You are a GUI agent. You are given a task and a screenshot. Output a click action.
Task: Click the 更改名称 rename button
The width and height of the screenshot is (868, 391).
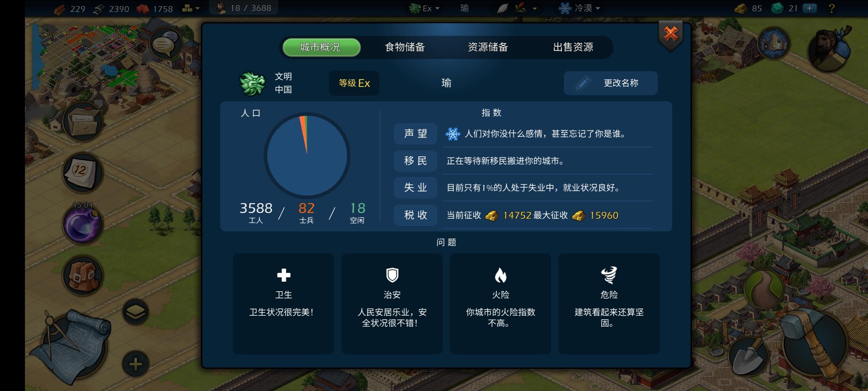click(610, 83)
